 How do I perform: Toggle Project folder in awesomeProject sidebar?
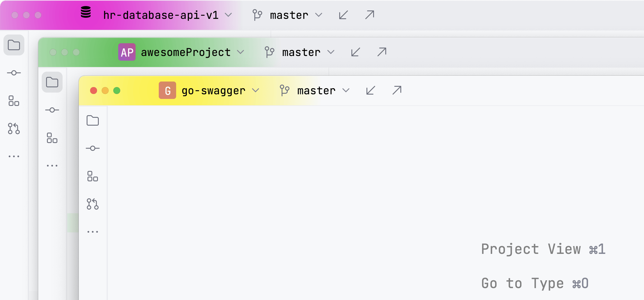pyautogui.click(x=52, y=82)
